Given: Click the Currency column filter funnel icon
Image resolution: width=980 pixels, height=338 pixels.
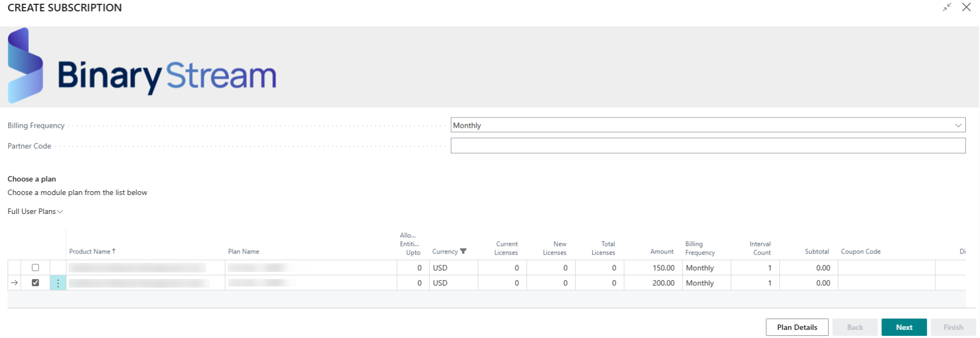Looking at the screenshot, I should coord(463,251).
